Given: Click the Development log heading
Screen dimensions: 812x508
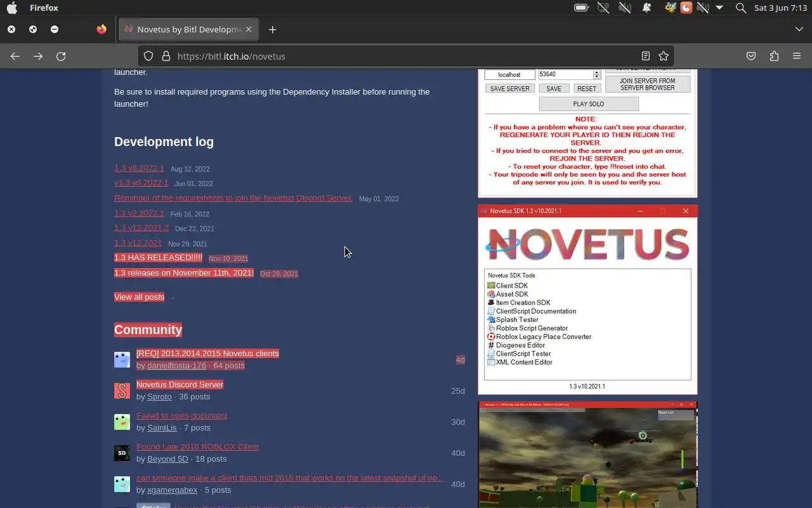Looking at the screenshot, I should tap(164, 142).
